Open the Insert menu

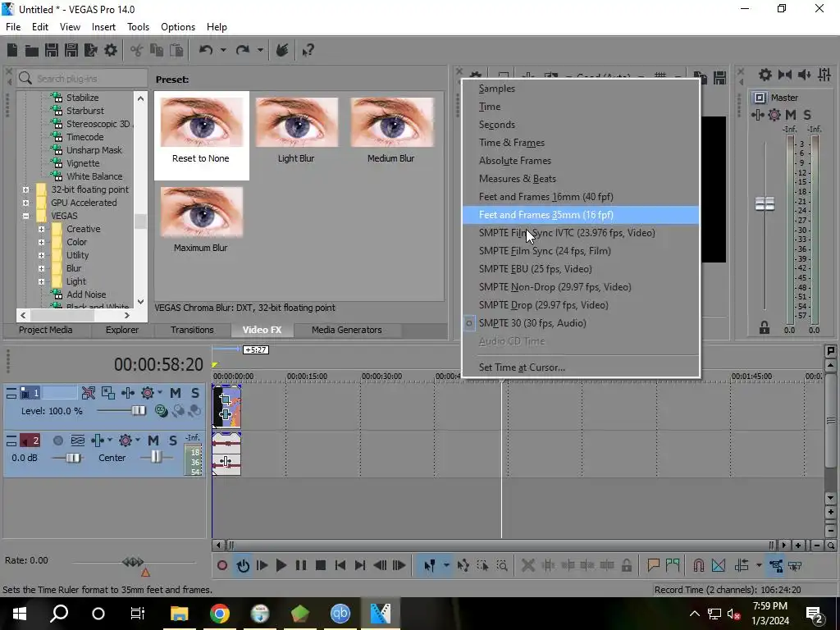tap(103, 27)
